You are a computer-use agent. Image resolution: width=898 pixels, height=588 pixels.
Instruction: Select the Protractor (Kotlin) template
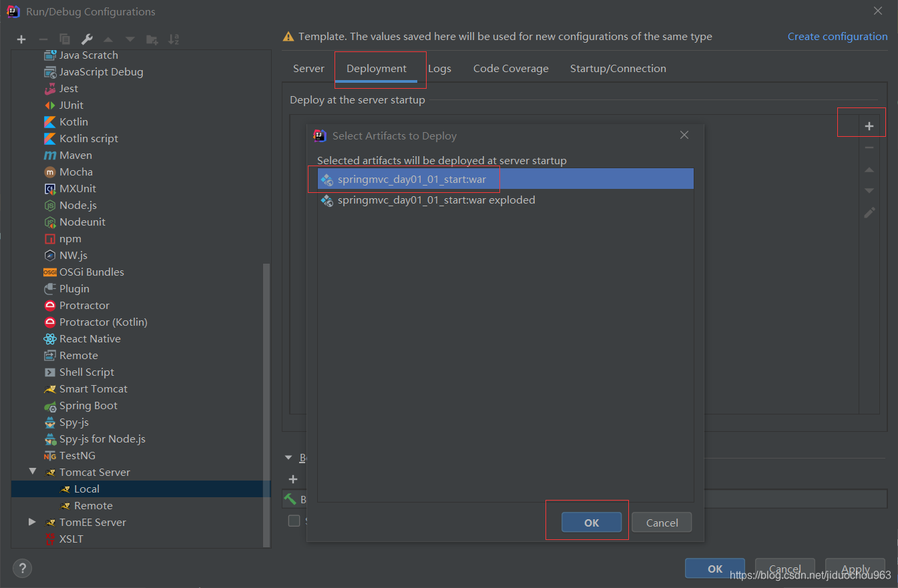95,322
